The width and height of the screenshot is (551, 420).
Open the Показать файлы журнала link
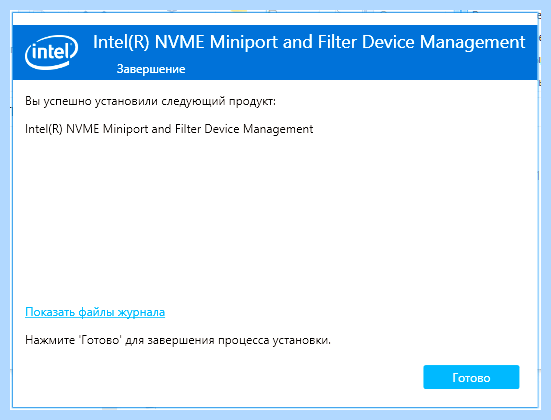pos(95,312)
